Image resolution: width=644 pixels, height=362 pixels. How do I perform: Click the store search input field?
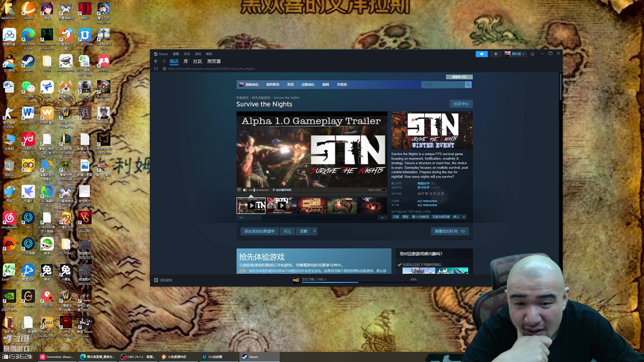[443, 85]
